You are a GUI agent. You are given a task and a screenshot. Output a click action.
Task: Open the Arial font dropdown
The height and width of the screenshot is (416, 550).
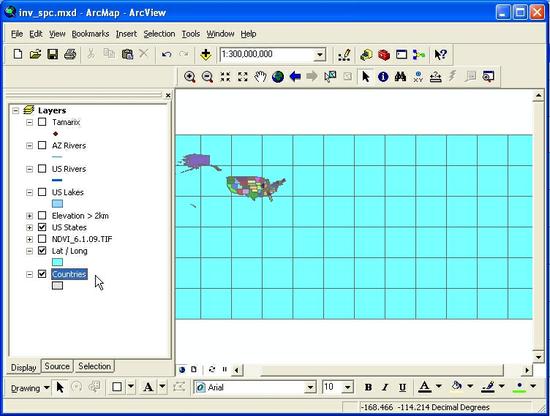point(310,388)
